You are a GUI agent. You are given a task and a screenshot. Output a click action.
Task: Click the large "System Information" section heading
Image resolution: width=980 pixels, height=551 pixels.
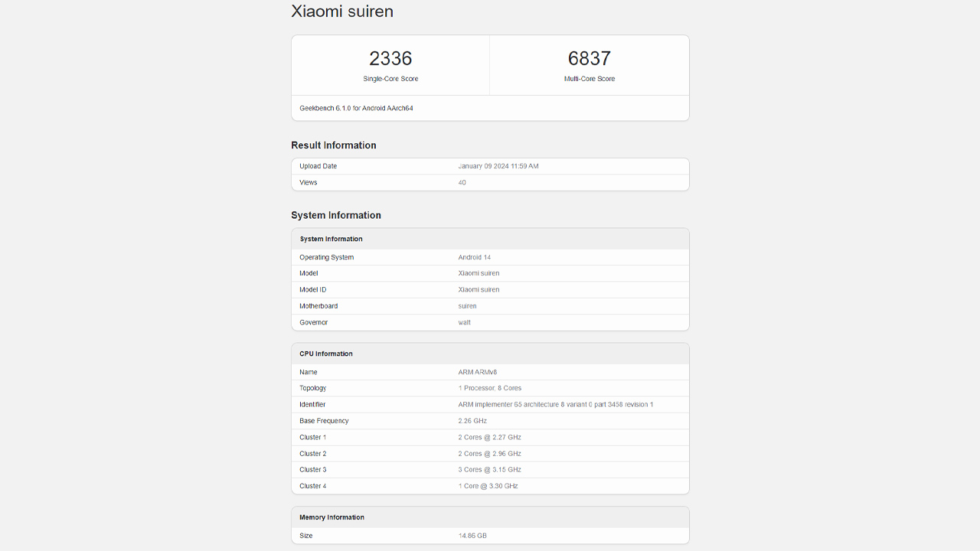336,215
